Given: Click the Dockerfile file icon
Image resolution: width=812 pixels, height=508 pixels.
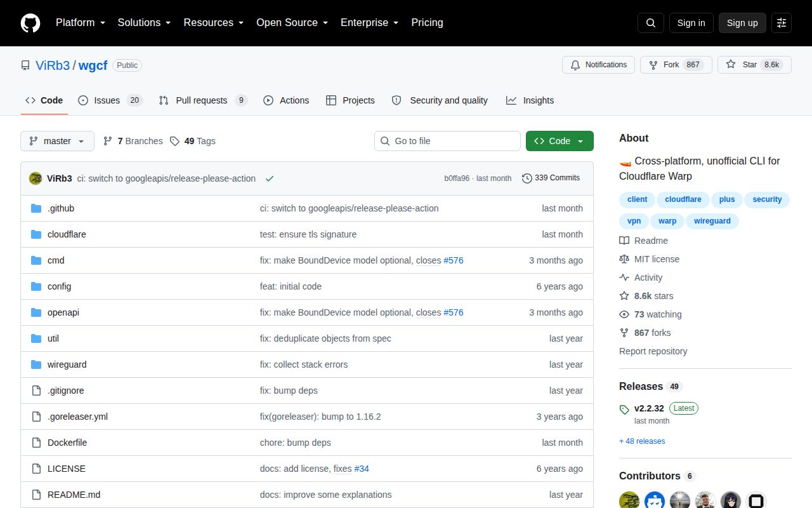Looking at the screenshot, I should coord(36,443).
